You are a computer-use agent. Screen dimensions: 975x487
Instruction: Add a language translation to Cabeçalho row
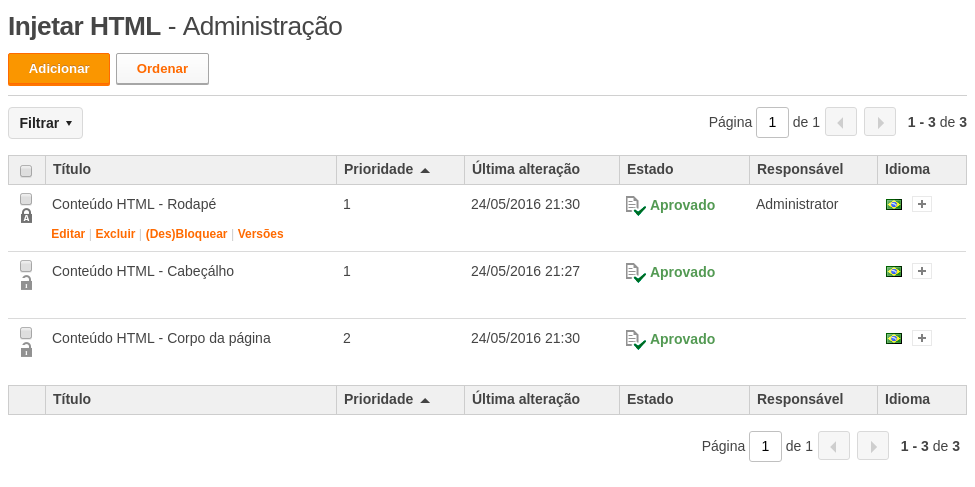(x=922, y=271)
